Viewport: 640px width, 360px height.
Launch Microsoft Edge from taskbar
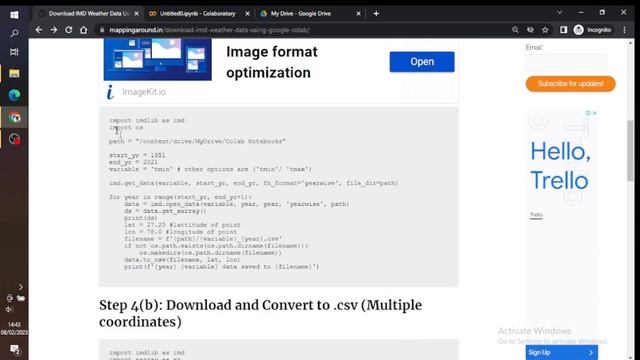tap(14, 95)
